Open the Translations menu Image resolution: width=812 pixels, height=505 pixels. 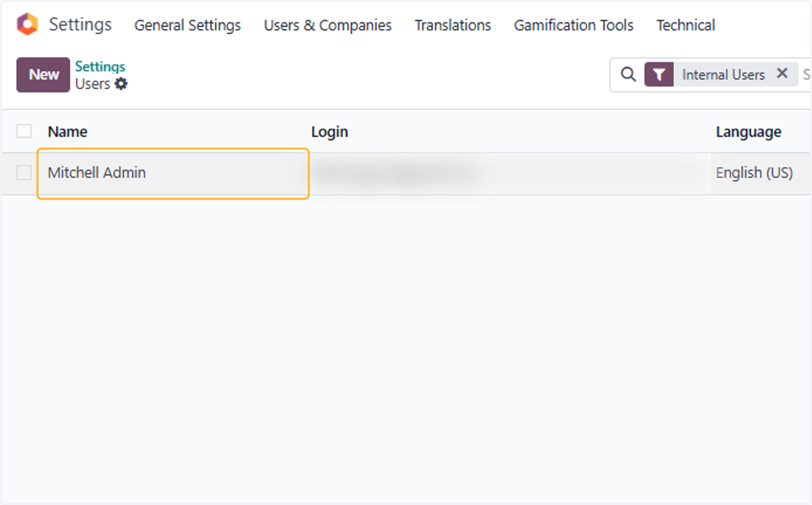click(x=453, y=26)
